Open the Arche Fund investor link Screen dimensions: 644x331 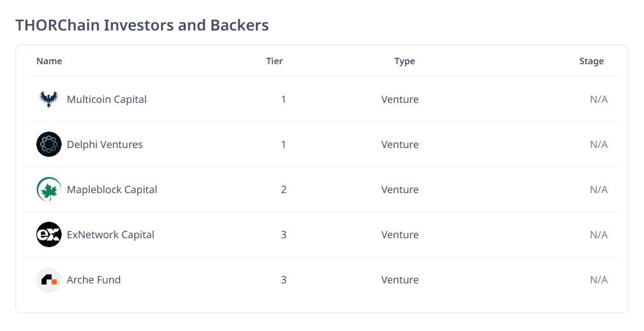[x=93, y=280]
